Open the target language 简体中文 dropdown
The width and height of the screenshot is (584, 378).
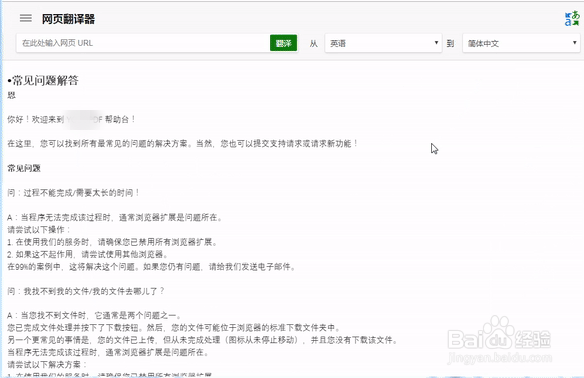[x=521, y=43]
